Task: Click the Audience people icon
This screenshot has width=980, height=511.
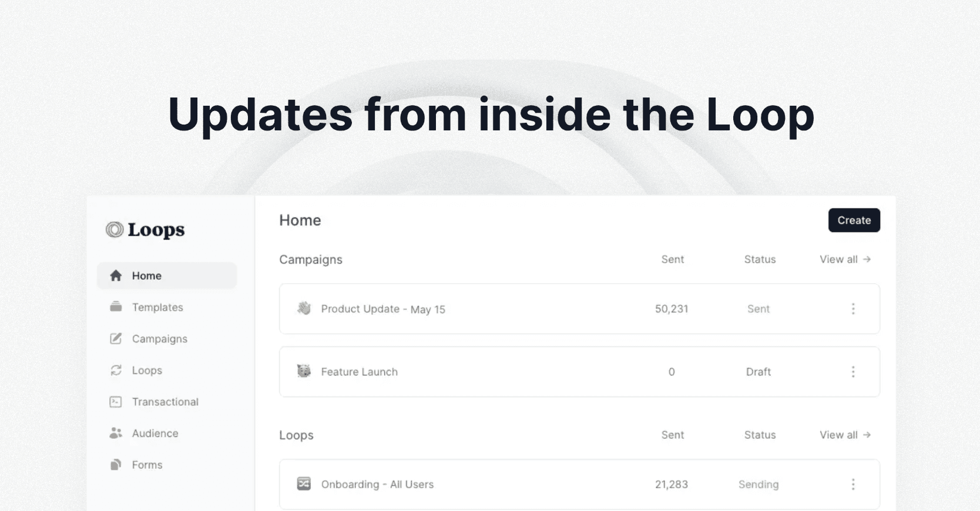Action: (116, 433)
